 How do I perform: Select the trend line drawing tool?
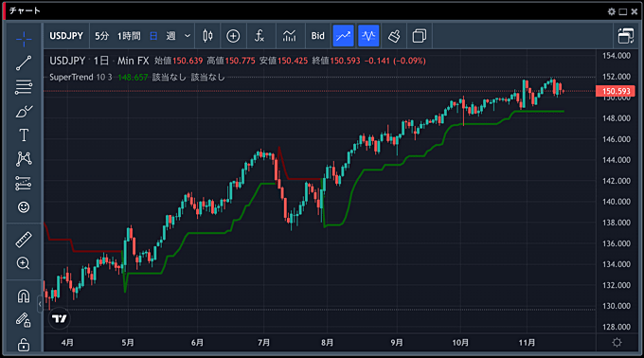coord(24,63)
